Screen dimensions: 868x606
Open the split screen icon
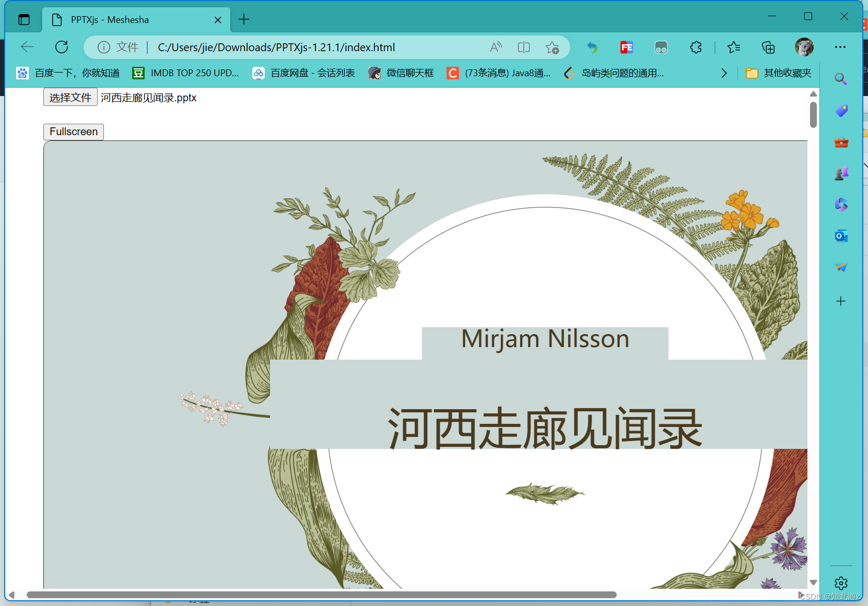coord(524,47)
